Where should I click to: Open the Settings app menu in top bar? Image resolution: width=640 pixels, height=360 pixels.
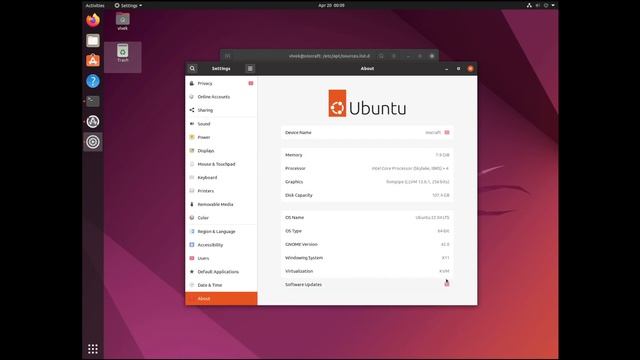pyautogui.click(x=128, y=5)
